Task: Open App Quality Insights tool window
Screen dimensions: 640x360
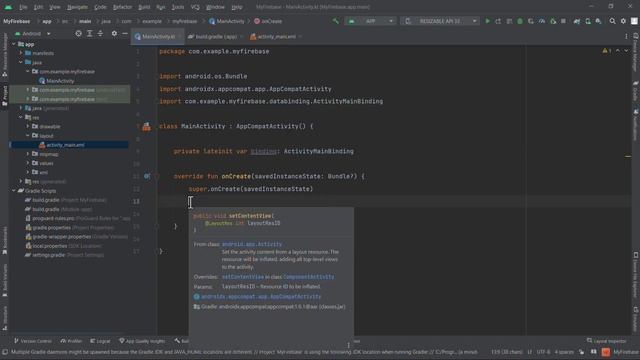Action: coord(142,341)
